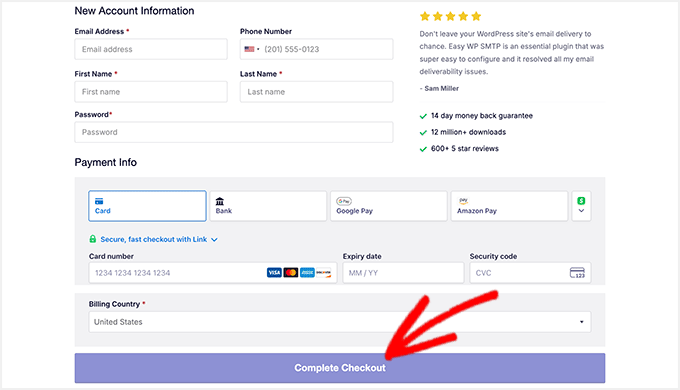Click the "New Account Information" heading
The height and width of the screenshot is (390, 680).
pyautogui.click(x=134, y=11)
